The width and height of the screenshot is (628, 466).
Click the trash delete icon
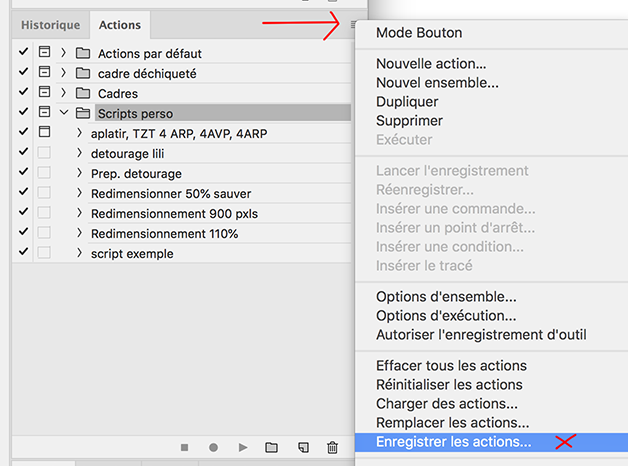coord(332,447)
